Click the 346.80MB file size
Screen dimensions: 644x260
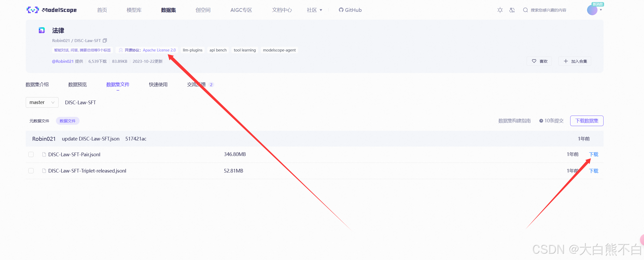(x=235, y=154)
